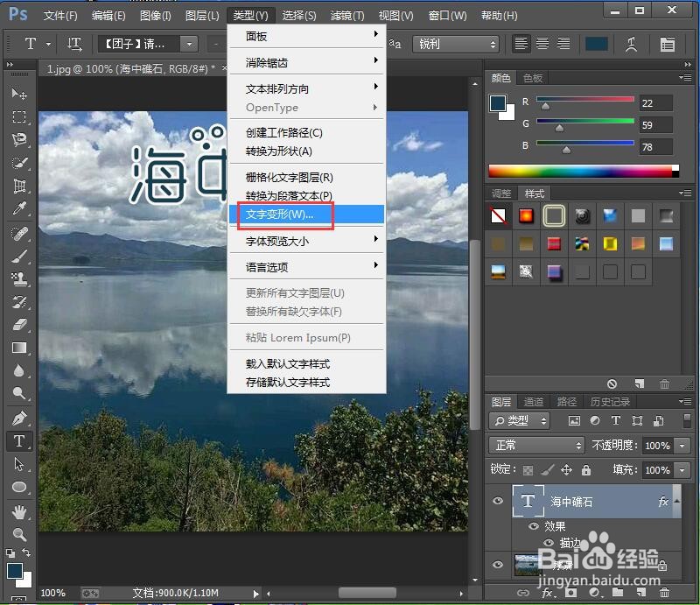Click the toggle text orientation icon
700x605 pixels.
tap(73, 43)
